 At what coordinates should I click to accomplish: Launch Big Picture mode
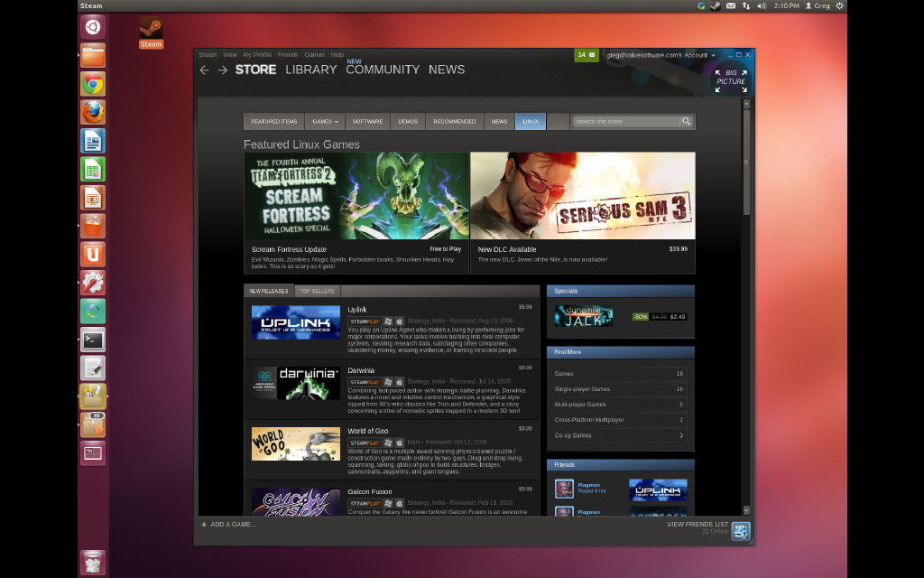click(731, 80)
